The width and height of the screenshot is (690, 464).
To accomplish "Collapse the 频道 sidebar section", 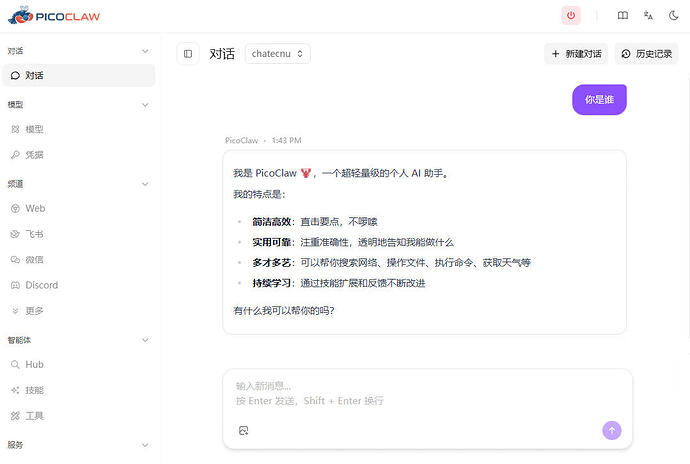I will (145, 184).
